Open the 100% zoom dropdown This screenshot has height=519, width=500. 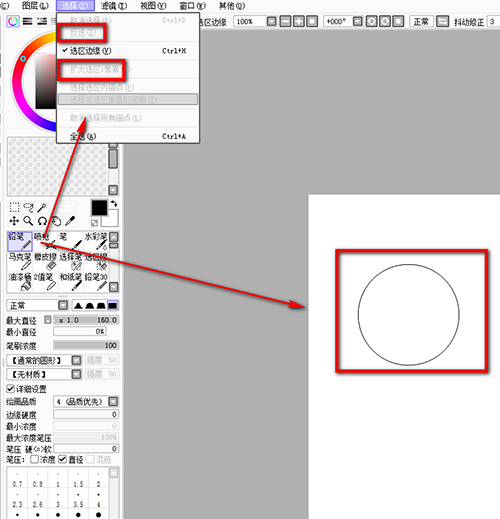pos(272,22)
